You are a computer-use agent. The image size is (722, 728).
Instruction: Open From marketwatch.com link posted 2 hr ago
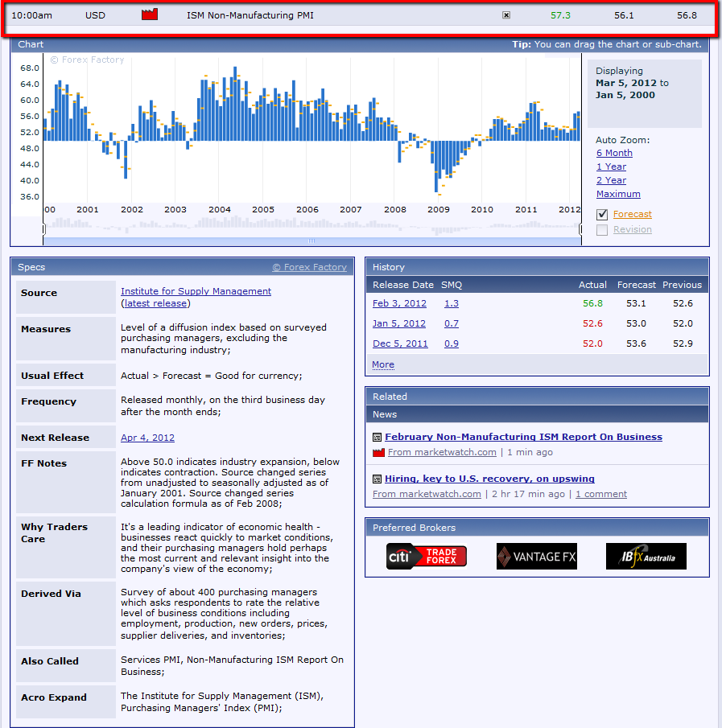[x=427, y=494]
